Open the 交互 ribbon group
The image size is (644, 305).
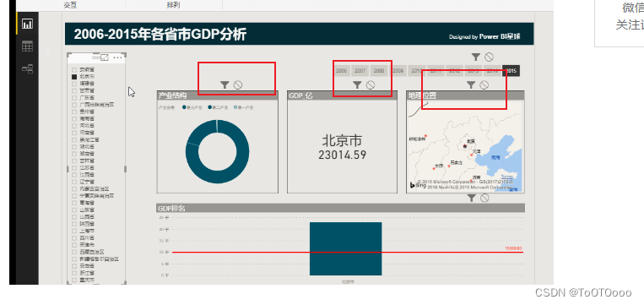[x=70, y=5]
